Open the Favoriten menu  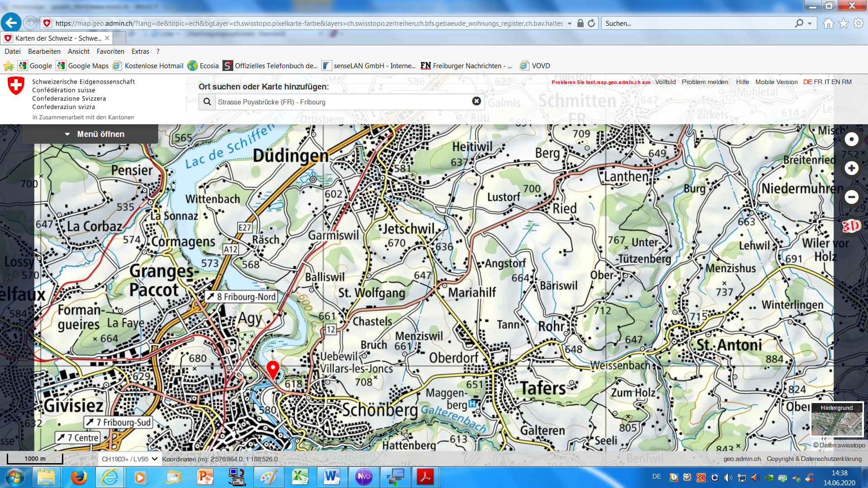[x=110, y=52]
